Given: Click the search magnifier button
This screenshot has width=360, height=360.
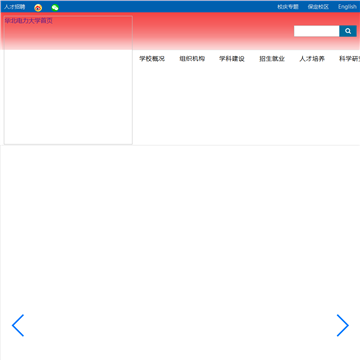Looking at the screenshot, I should tap(348, 31).
